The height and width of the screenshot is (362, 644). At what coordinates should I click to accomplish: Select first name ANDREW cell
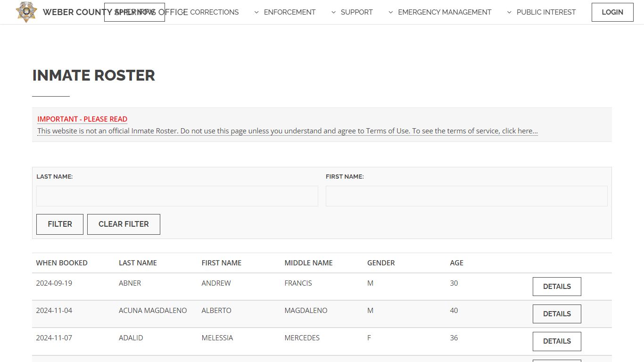216,283
